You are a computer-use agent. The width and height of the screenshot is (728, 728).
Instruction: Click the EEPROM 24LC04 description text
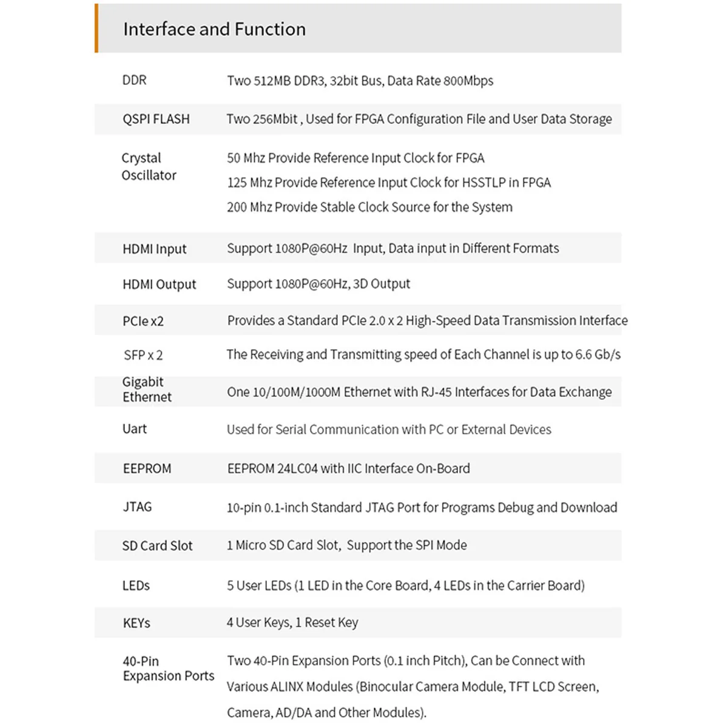(x=348, y=468)
